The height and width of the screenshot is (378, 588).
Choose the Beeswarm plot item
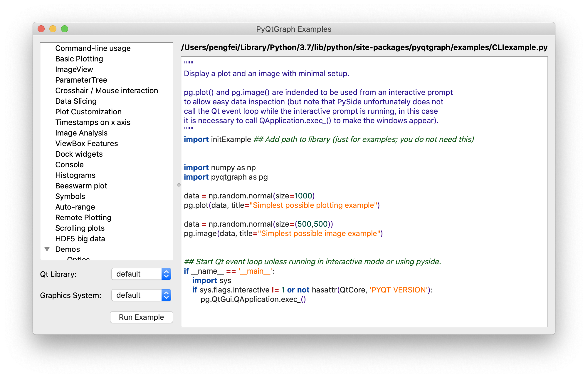tap(81, 186)
